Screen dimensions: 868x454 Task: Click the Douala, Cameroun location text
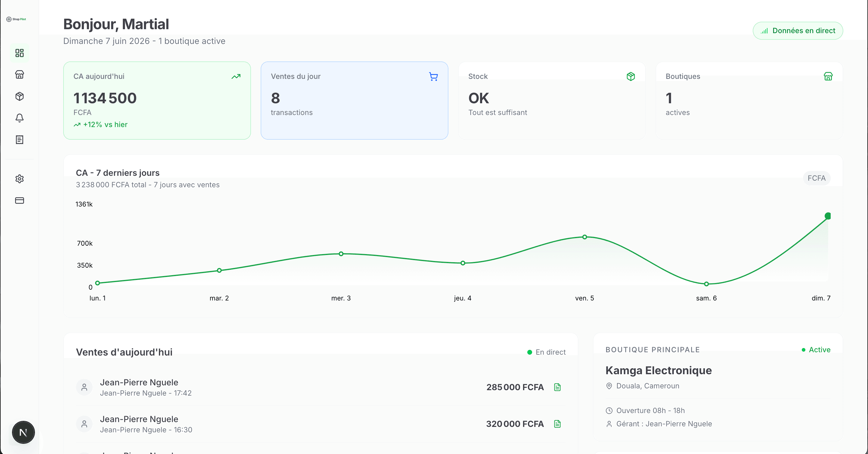[x=648, y=386]
